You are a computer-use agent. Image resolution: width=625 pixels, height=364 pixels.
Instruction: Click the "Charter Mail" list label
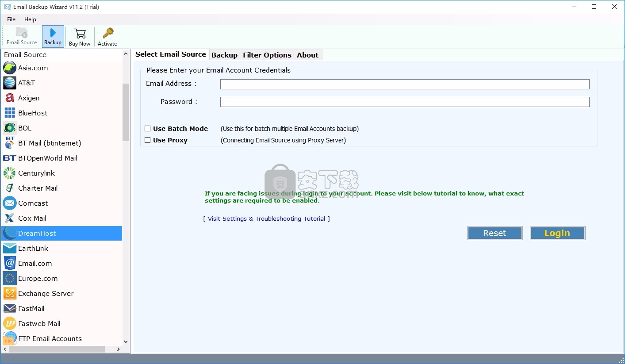[38, 188]
